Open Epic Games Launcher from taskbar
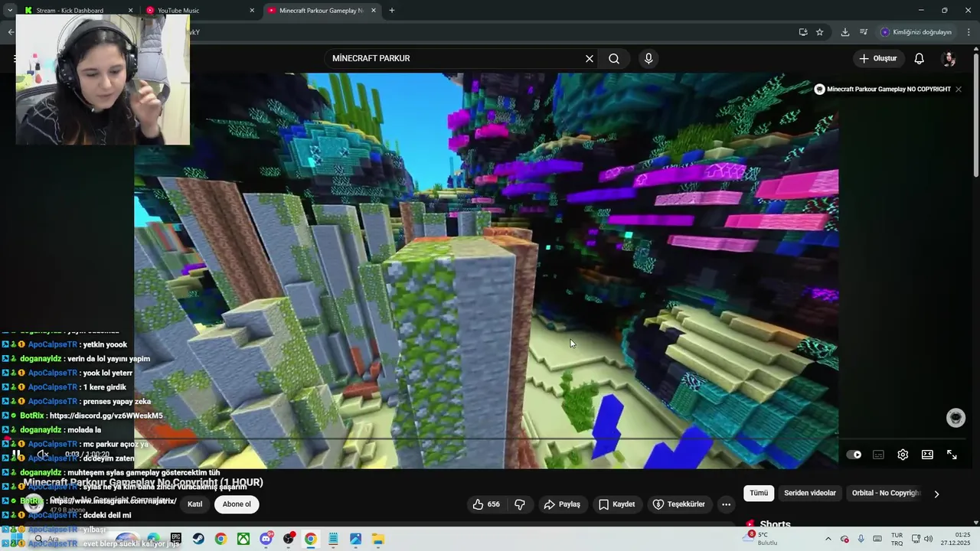 click(x=176, y=539)
